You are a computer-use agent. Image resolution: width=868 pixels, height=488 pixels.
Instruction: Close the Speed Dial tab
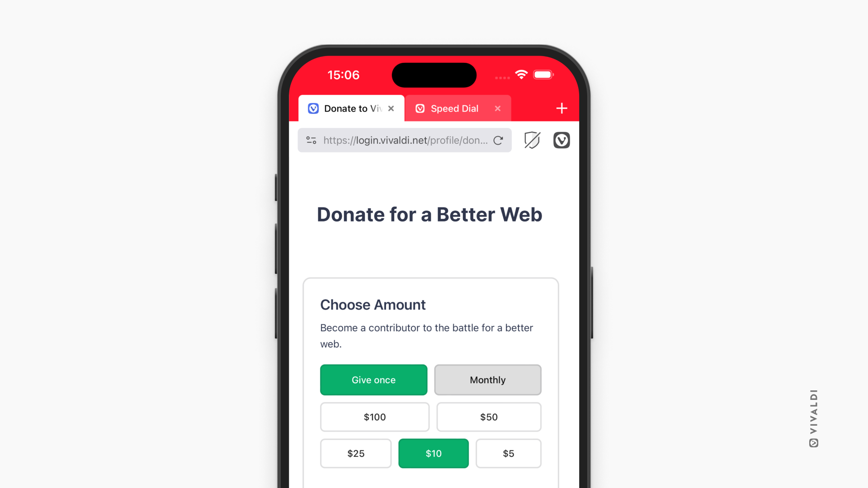tap(498, 108)
